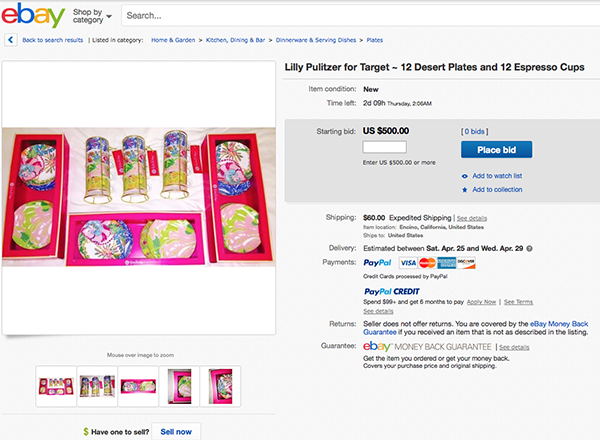
Task: Click the bid amount input field
Action: click(x=383, y=148)
